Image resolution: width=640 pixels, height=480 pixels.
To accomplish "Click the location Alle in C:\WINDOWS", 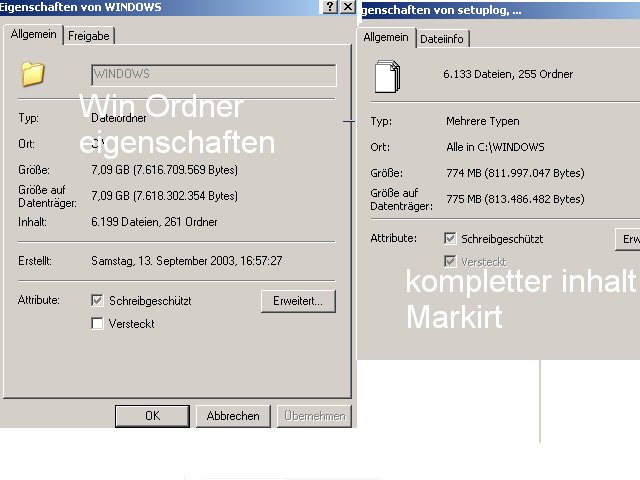I will [x=495, y=147].
